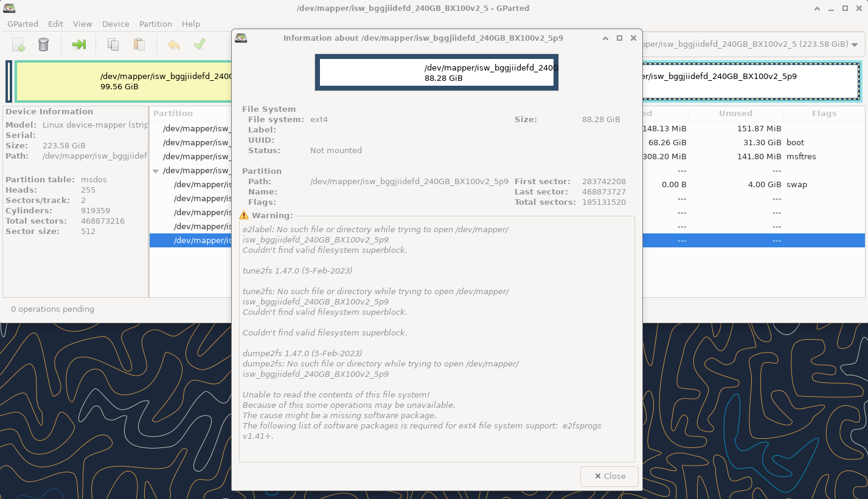Click the 31.30 GiB unused value

click(762, 143)
